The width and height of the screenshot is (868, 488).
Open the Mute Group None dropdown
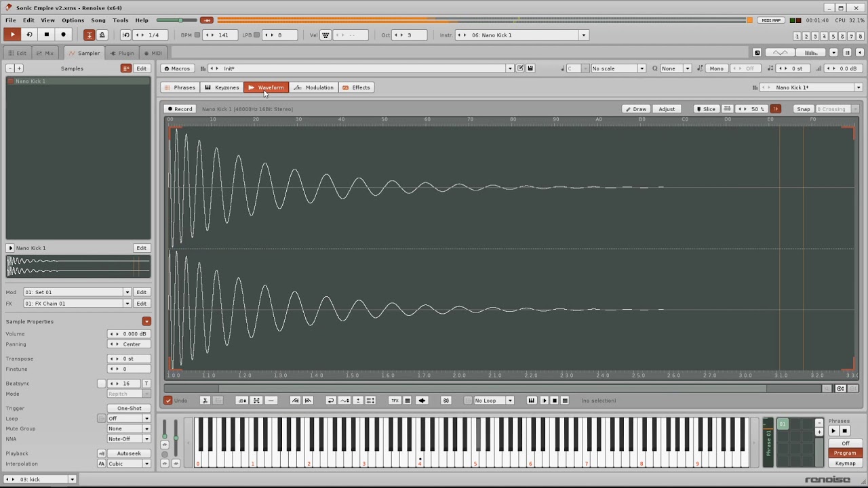click(129, 429)
